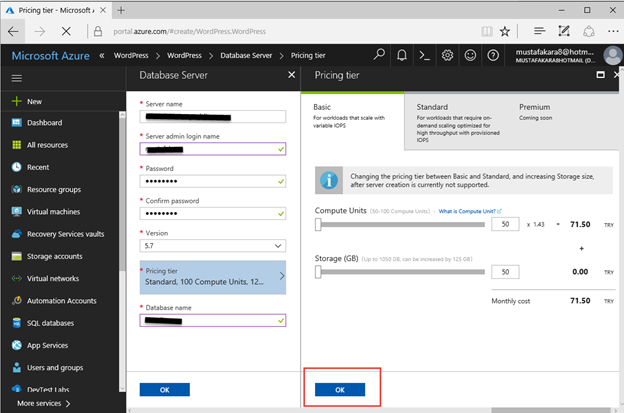Select the Standard pricing tab
Image resolution: width=624 pixels, height=413 pixels.
click(x=458, y=122)
